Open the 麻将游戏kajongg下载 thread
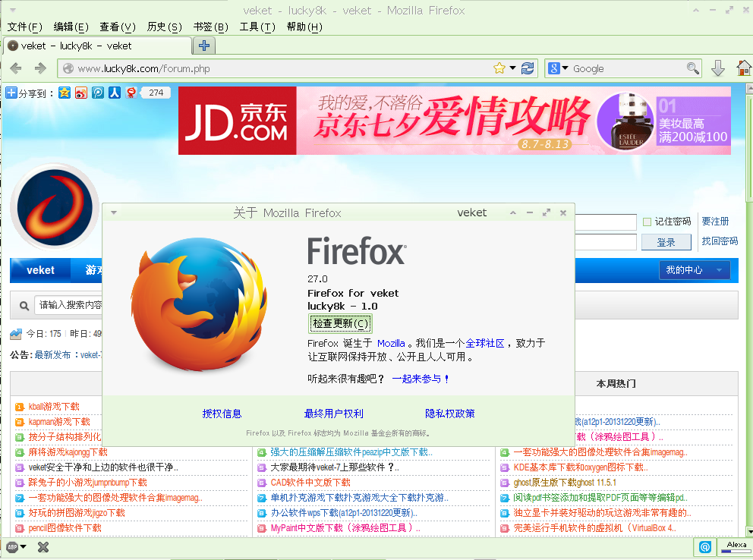 [x=68, y=452]
